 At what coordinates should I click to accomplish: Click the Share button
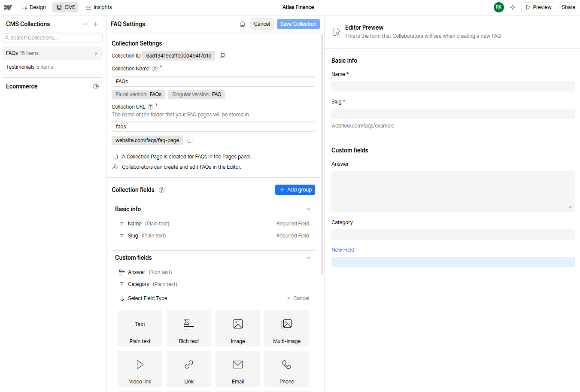pyautogui.click(x=568, y=7)
